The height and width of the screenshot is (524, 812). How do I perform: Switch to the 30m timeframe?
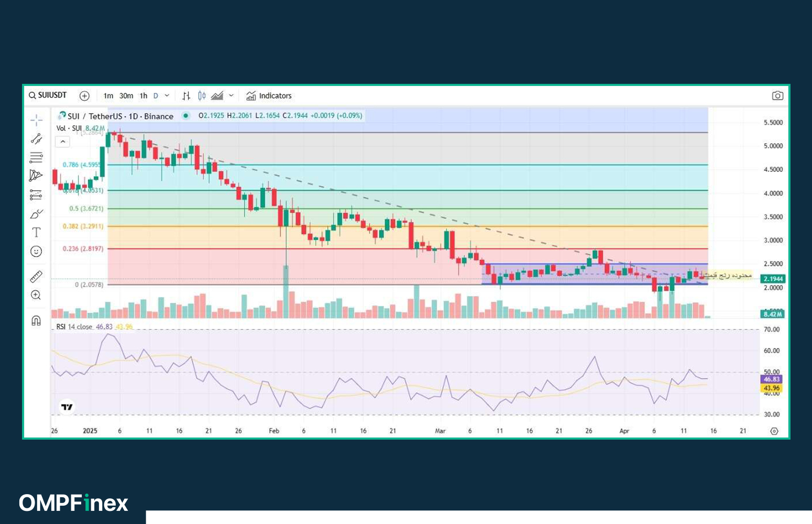pos(126,95)
